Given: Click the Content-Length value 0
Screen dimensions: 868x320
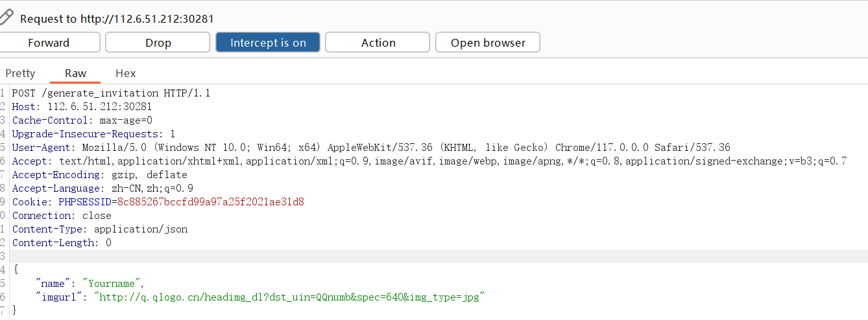Looking at the screenshot, I should click(108, 243).
